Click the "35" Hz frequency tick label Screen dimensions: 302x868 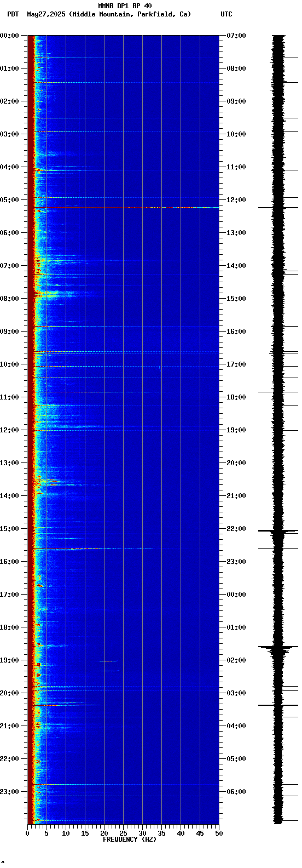[161, 833]
